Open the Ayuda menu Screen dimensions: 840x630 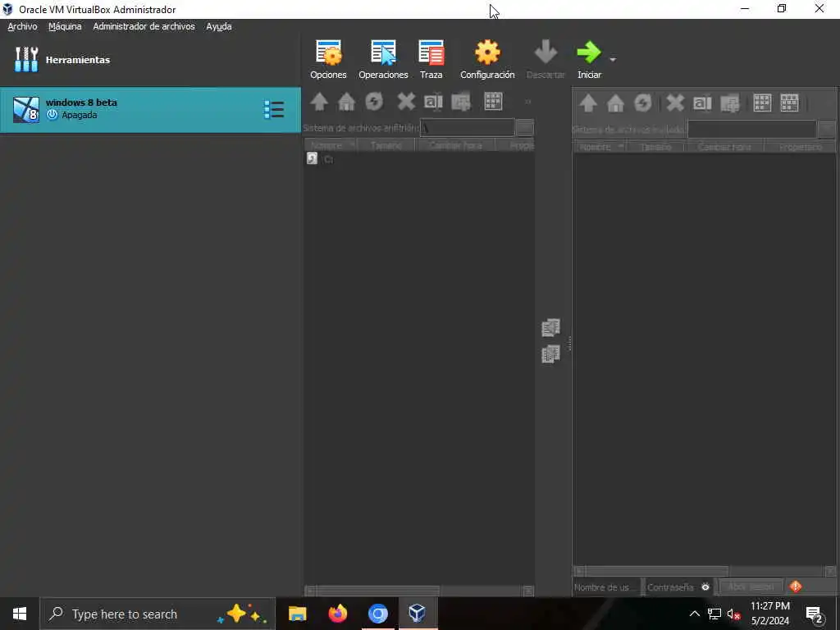tap(219, 26)
